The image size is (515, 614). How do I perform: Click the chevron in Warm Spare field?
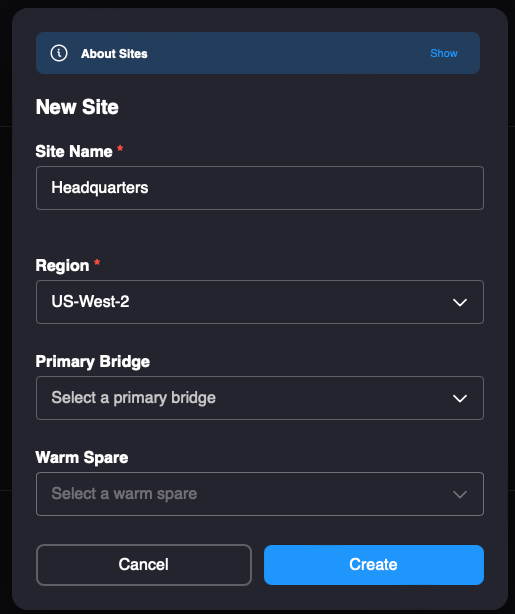coord(459,494)
